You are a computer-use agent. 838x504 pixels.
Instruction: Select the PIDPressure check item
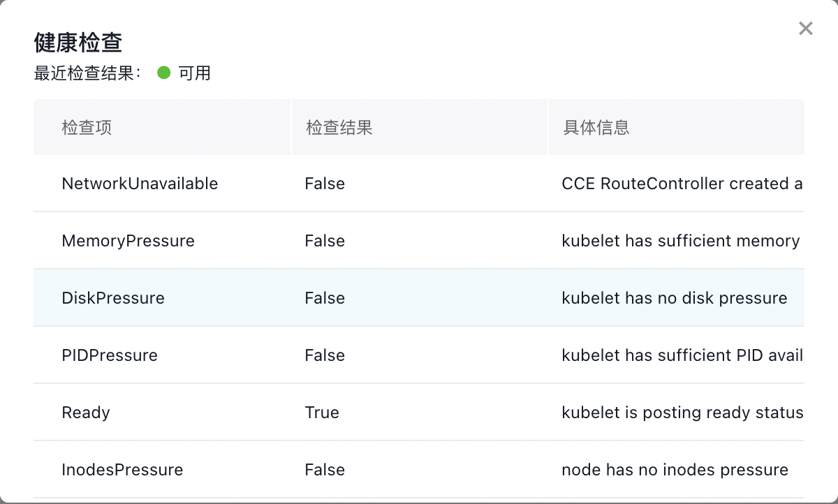pos(110,355)
